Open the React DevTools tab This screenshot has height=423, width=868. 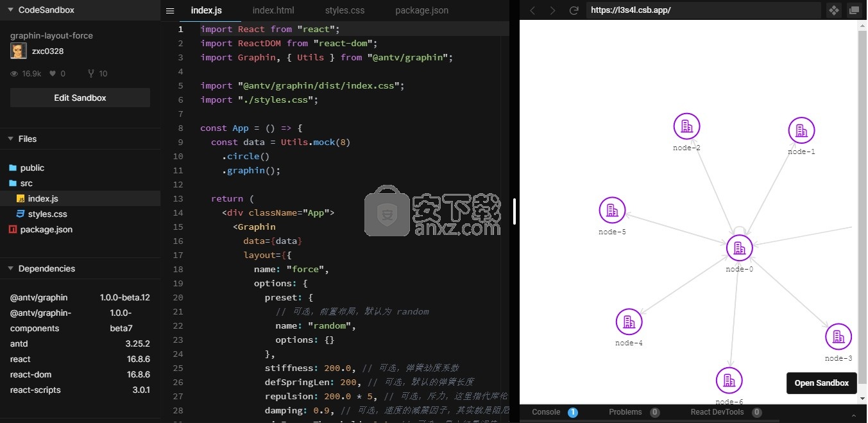pyautogui.click(x=717, y=412)
